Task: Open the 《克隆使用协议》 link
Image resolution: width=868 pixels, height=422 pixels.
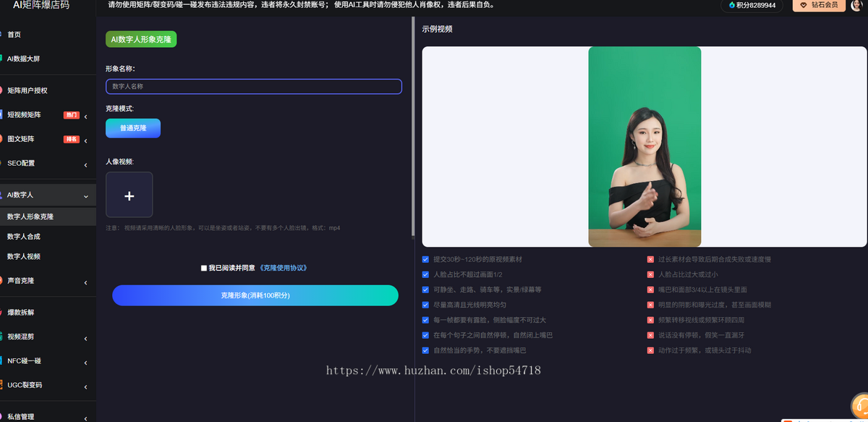Action: tap(283, 268)
